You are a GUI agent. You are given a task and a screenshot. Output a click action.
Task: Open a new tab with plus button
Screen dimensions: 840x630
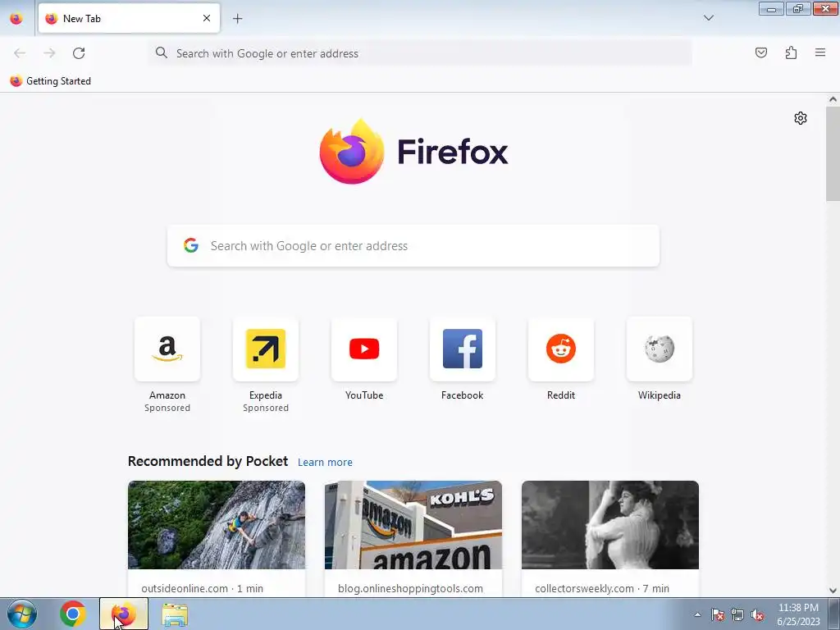[237, 19]
